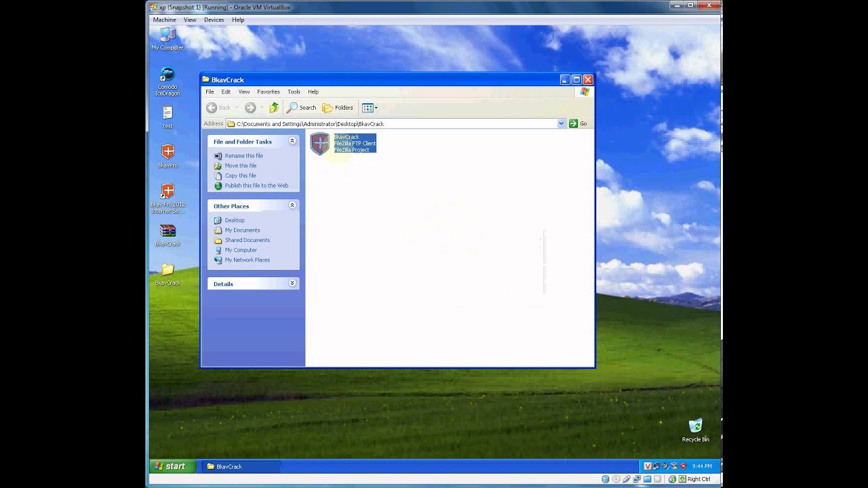The width and height of the screenshot is (868, 488).
Task: Collapse File and Folder Tasks panel
Action: 292,141
